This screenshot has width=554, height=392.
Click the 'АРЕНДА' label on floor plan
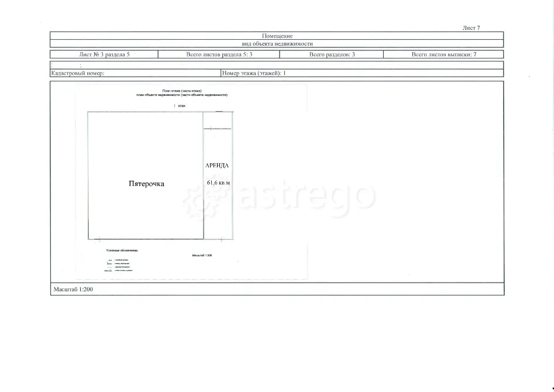[x=217, y=166]
